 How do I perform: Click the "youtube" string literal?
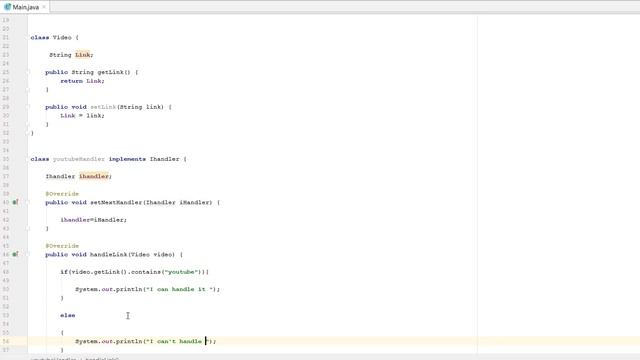pos(182,272)
